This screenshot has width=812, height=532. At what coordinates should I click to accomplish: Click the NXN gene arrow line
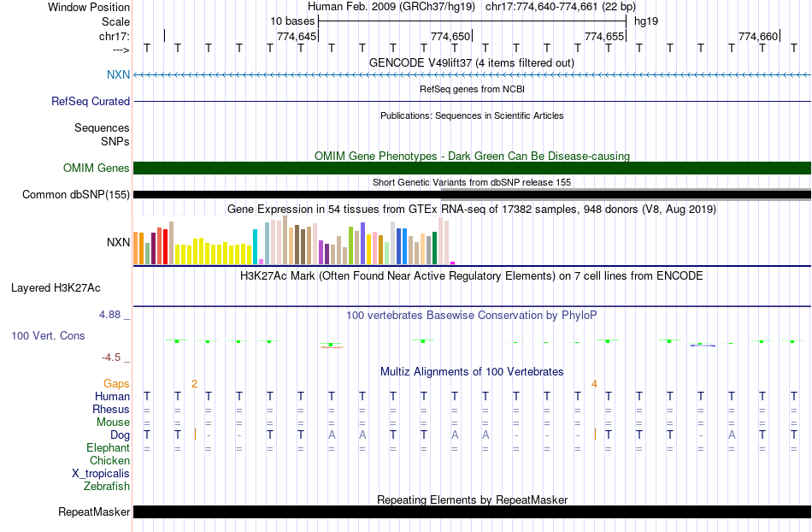[x=473, y=75]
